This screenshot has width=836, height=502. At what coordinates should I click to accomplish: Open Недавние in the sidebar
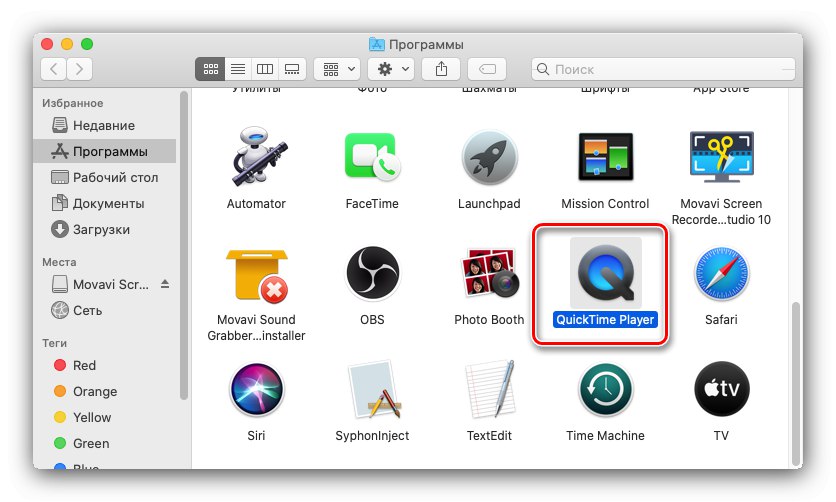[104, 125]
